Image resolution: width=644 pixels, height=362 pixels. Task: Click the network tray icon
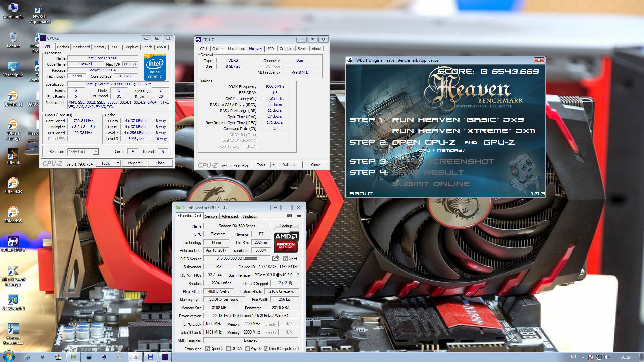click(x=599, y=357)
